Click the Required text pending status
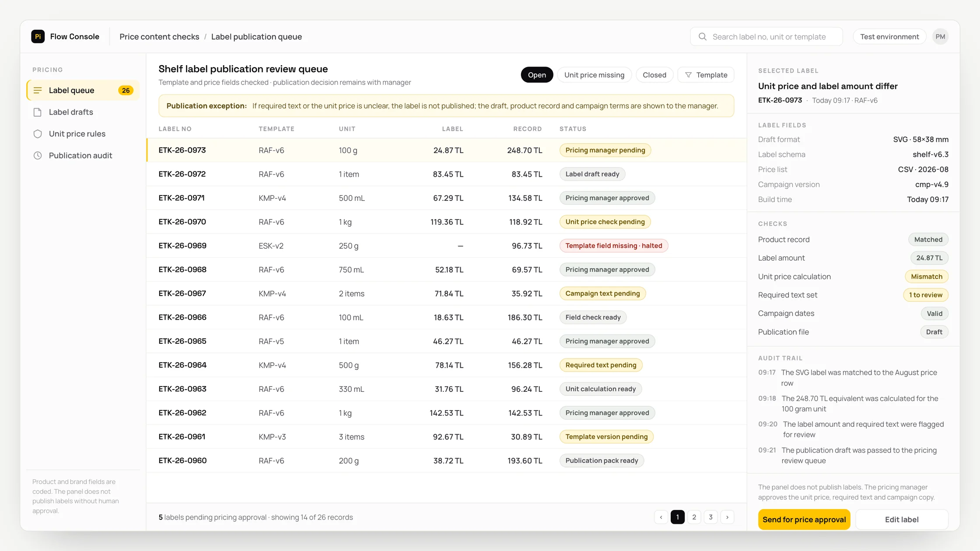Screen dimensions: 980x551 pos(601,365)
